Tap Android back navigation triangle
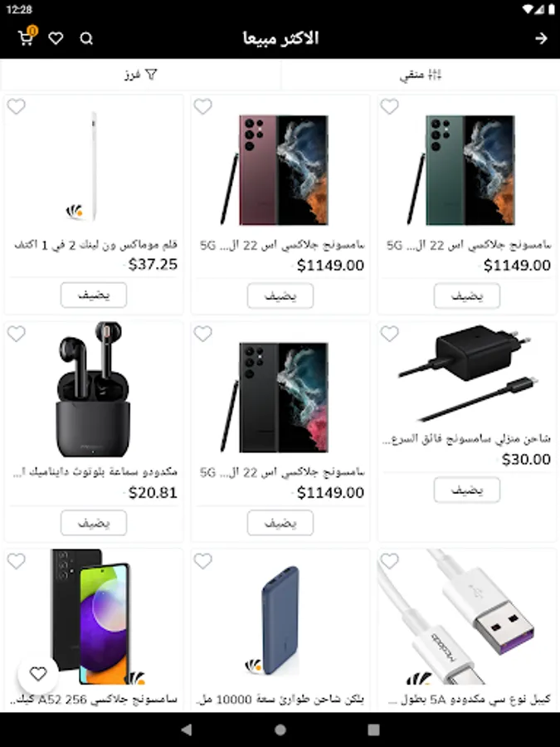Screen dimensions: 560x747 click(187, 730)
